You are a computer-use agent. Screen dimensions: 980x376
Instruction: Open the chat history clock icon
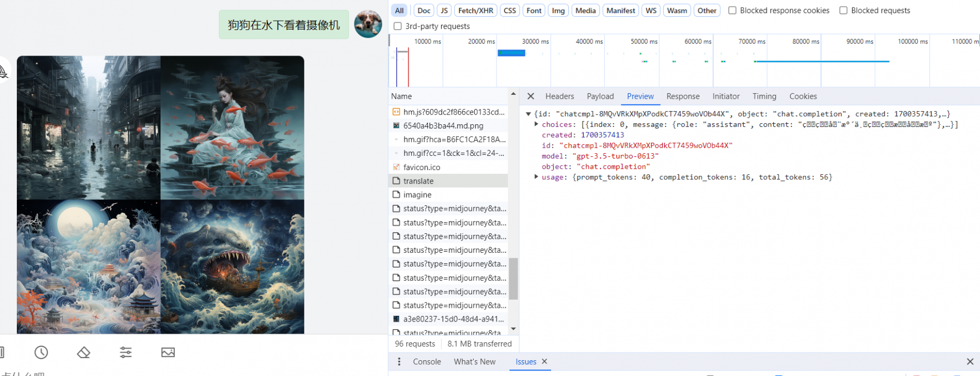[41, 353]
